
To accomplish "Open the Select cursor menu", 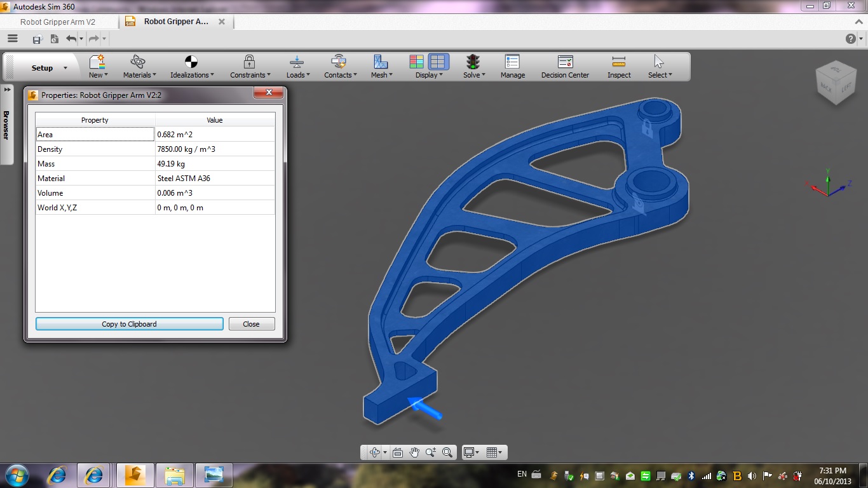I will tap(660, 67).
